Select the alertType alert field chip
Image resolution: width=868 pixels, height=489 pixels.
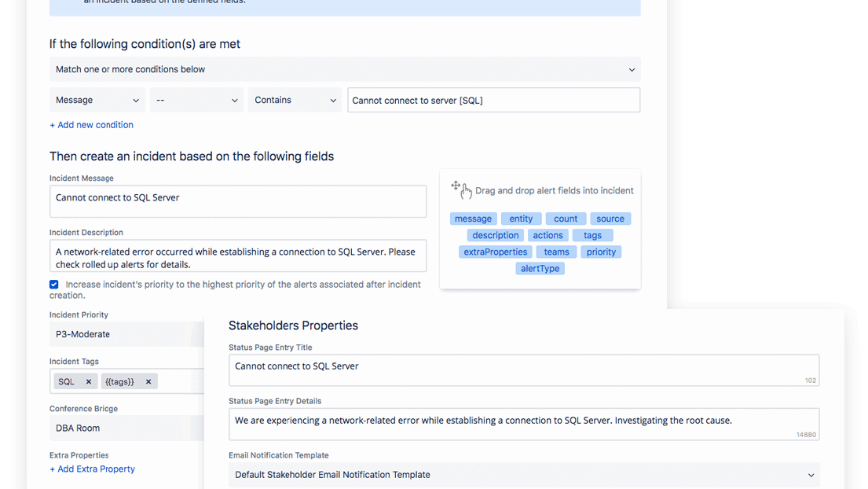pos(540,269)
